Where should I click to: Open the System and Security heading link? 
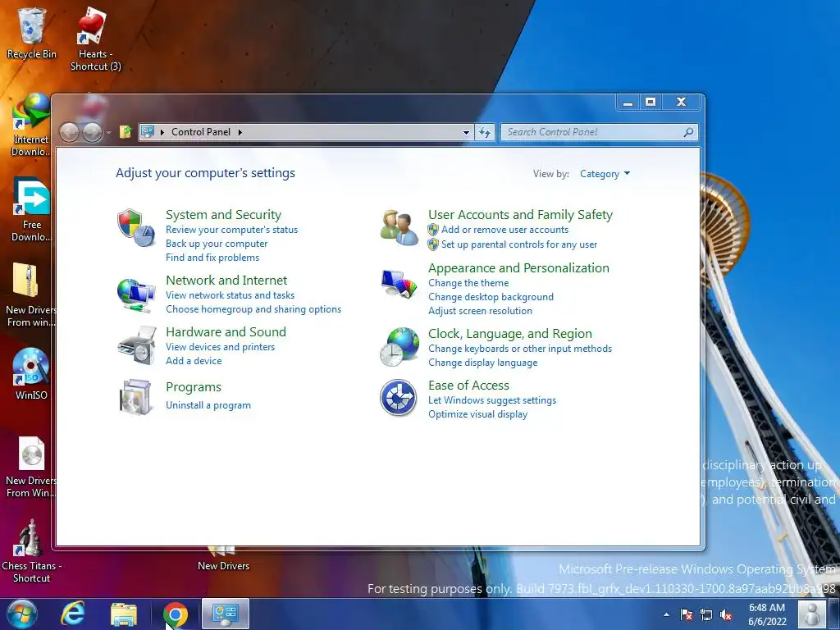[223, 215]
